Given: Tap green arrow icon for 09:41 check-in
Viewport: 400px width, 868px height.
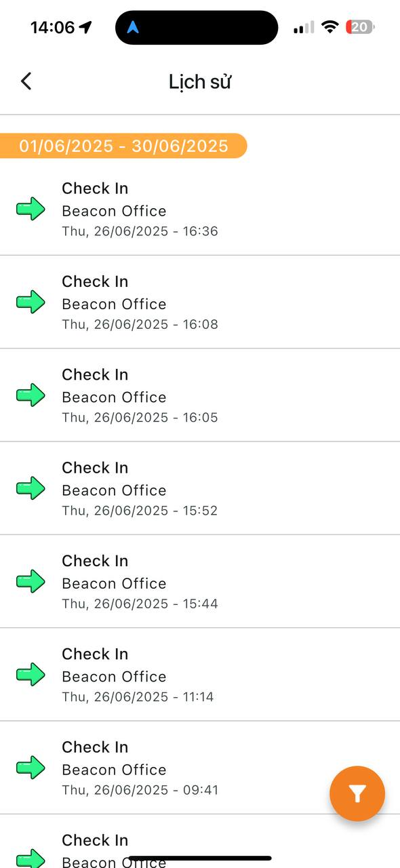Looking at the screenshot, I should pos(31,768).
